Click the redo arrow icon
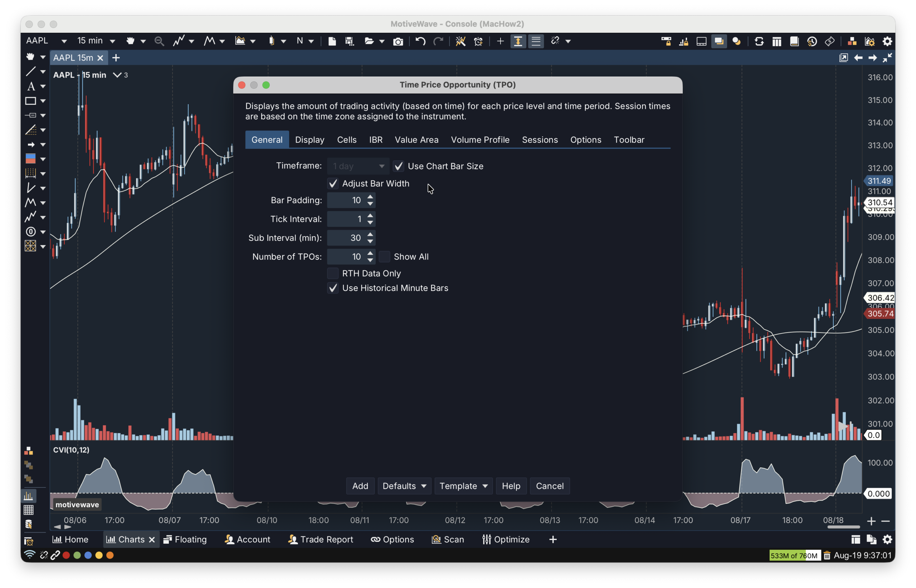Image resolution: width=916 pixels, height=588 pixels. click(438, 41)
